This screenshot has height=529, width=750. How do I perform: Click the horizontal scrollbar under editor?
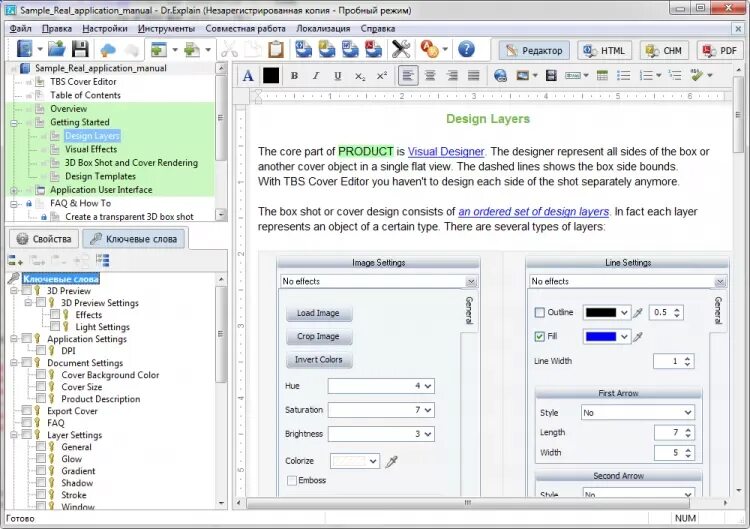[468, 503]
